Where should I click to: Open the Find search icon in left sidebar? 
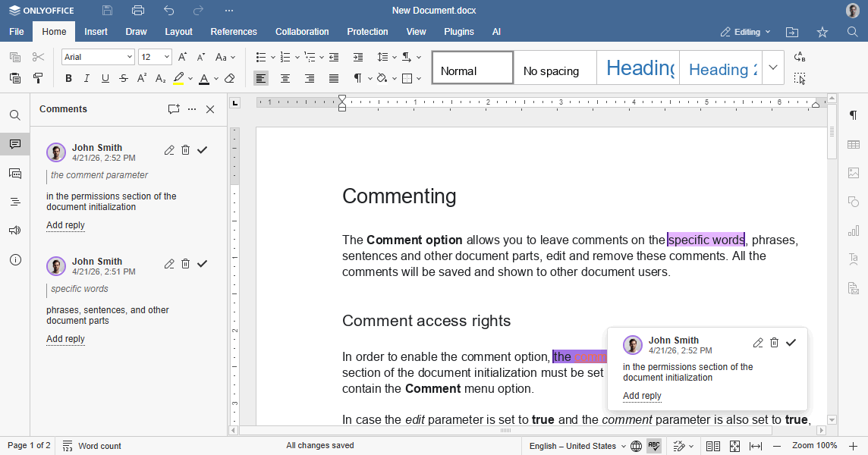[15, 115]
